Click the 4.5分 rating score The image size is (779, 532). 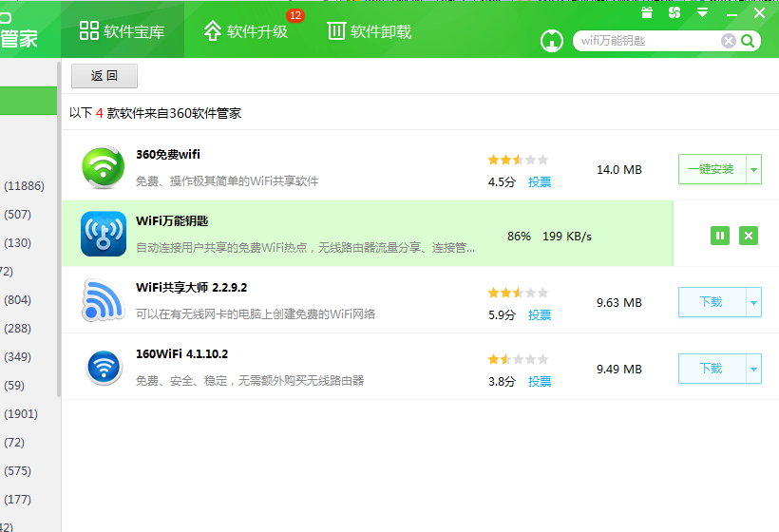(x=502, y=182)
